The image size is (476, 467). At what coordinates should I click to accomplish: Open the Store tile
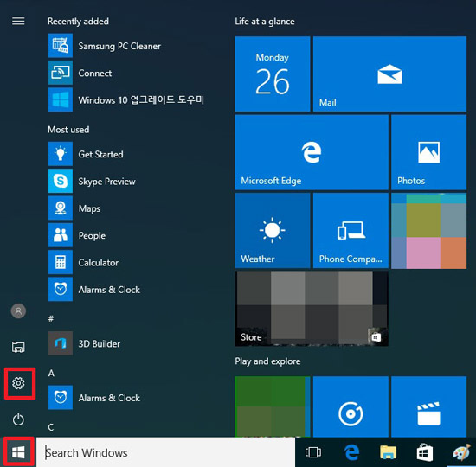[x=312, y=309]
